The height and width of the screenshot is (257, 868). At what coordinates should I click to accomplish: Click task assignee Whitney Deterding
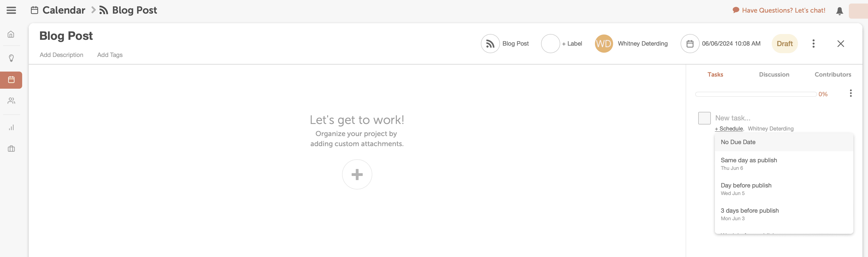pos(770,128)
